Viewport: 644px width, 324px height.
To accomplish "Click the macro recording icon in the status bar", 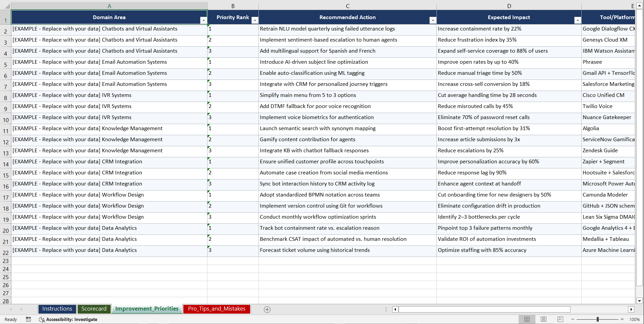I will pos(28,319).
